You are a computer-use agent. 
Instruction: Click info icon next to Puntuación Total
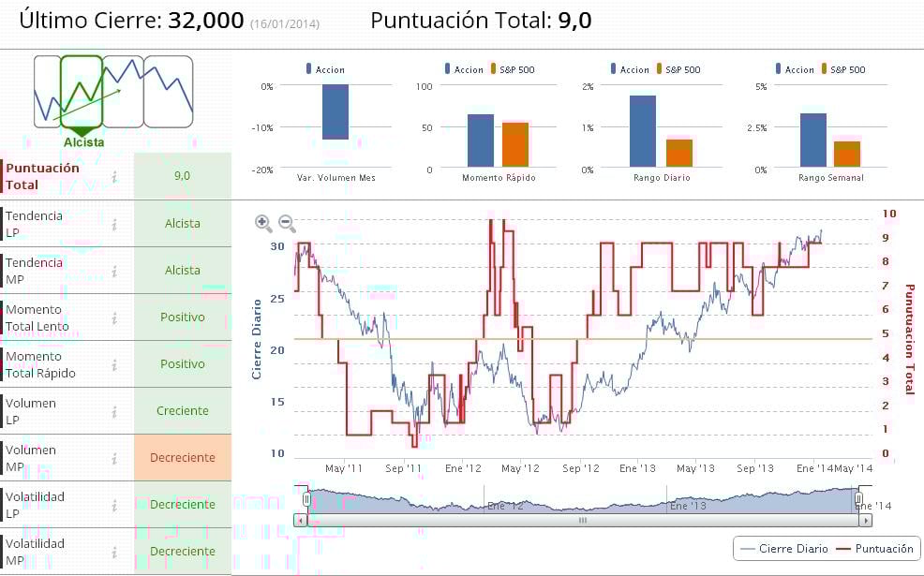[x=114, y=176]
